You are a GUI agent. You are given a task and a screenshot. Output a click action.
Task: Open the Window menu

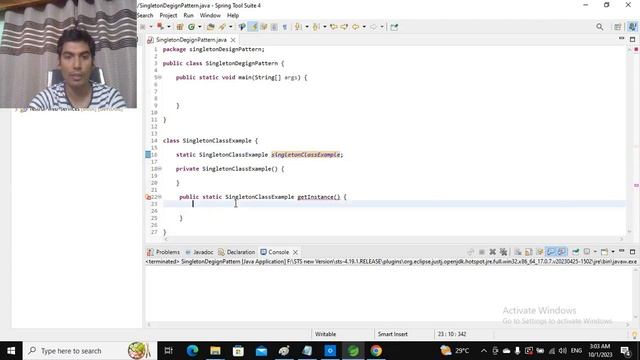(210, 16)
